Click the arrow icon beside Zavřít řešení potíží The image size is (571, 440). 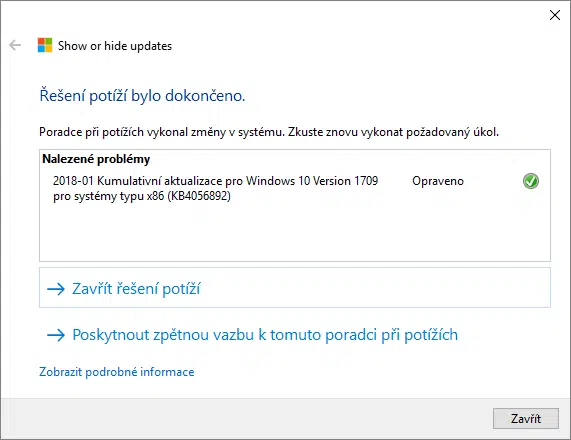pos(56,289)
